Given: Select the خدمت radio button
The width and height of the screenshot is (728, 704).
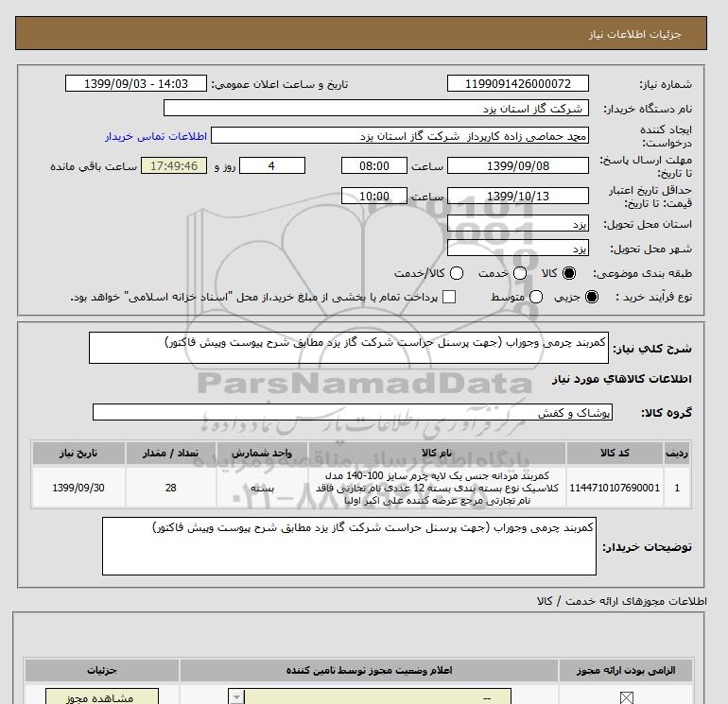Looking at the screenshot, I should click(x=520, y=273).
